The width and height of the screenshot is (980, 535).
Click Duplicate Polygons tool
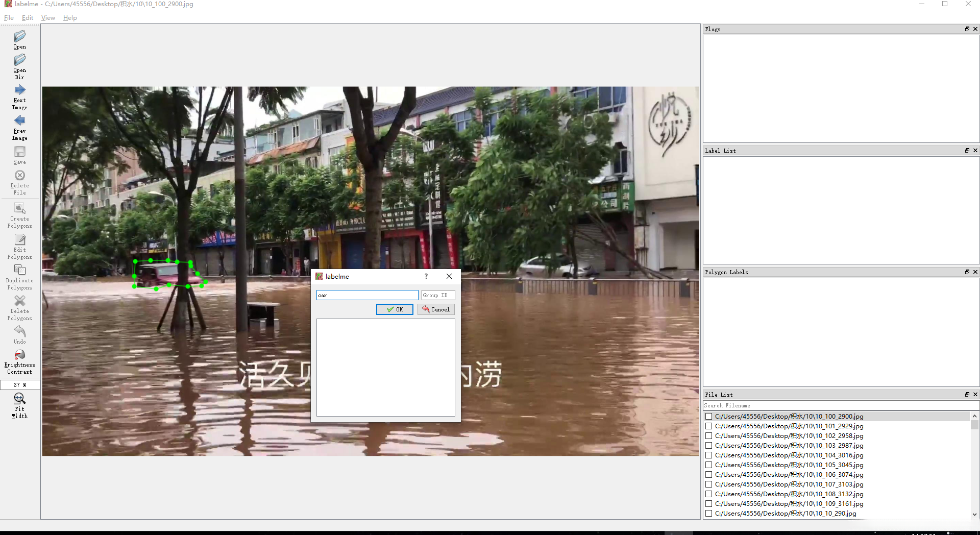pos(19,277)
